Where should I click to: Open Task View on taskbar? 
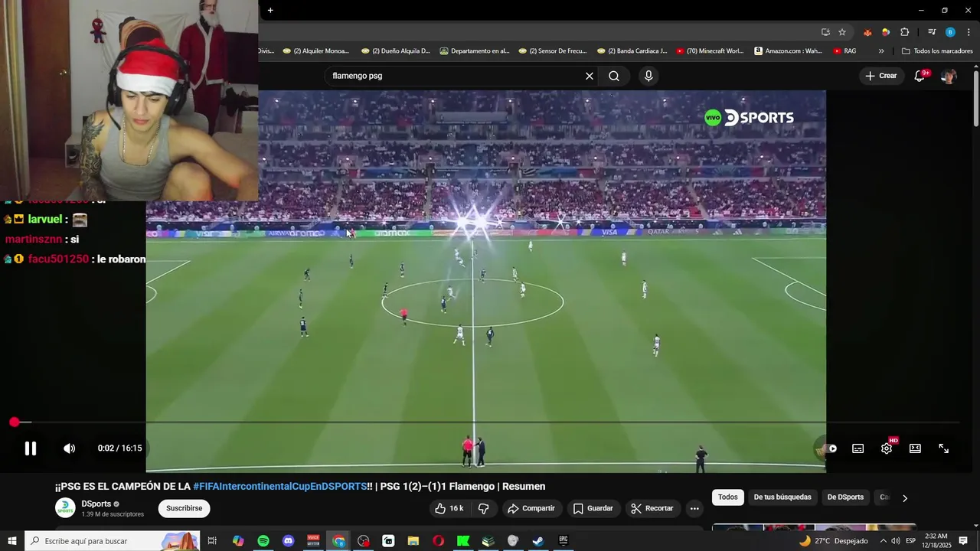point(213,541)
